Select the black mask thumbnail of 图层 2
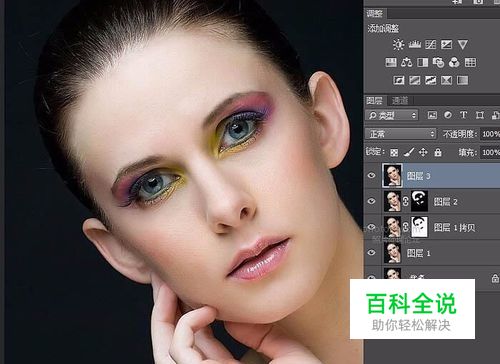This screenshot has width=500, height=364. (x=419, y=201)
